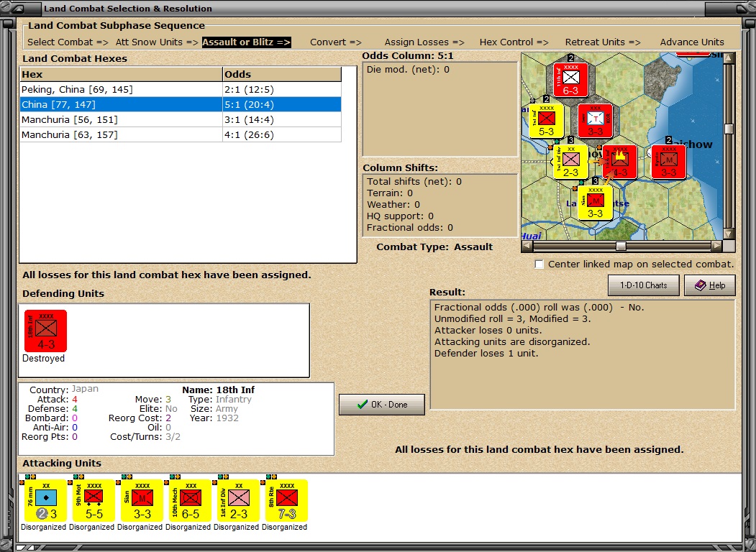Click the red militia 3-3 counter near coast
Screen dimensions: 756x552
click(668, 162)
